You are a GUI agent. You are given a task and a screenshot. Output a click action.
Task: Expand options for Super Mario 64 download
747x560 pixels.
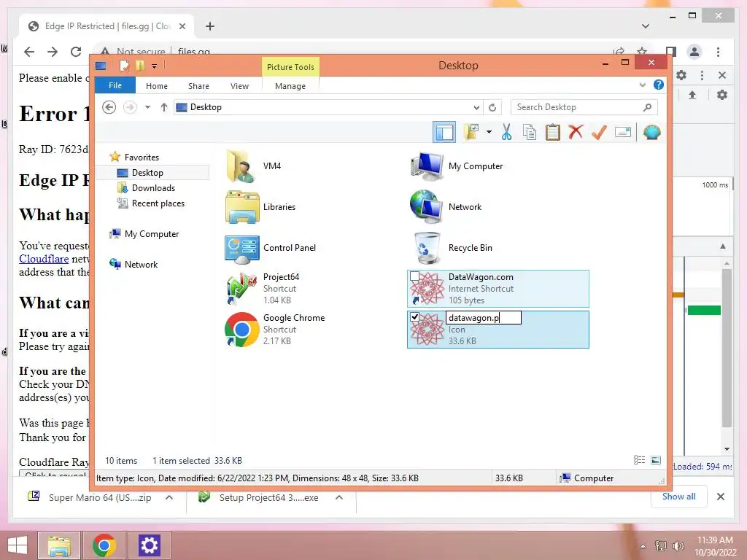169,497
